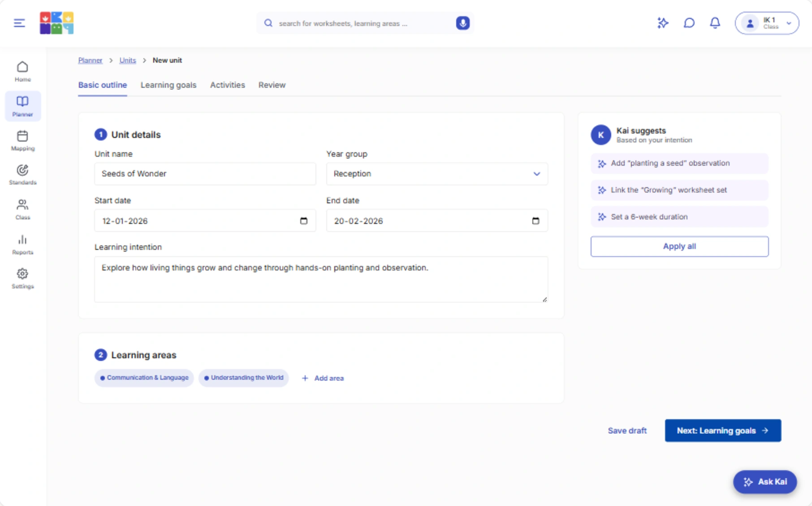Image resolution: width=812 pixels, height=506 pixels.
Task: Click Add area
Action: coord(323,378)
